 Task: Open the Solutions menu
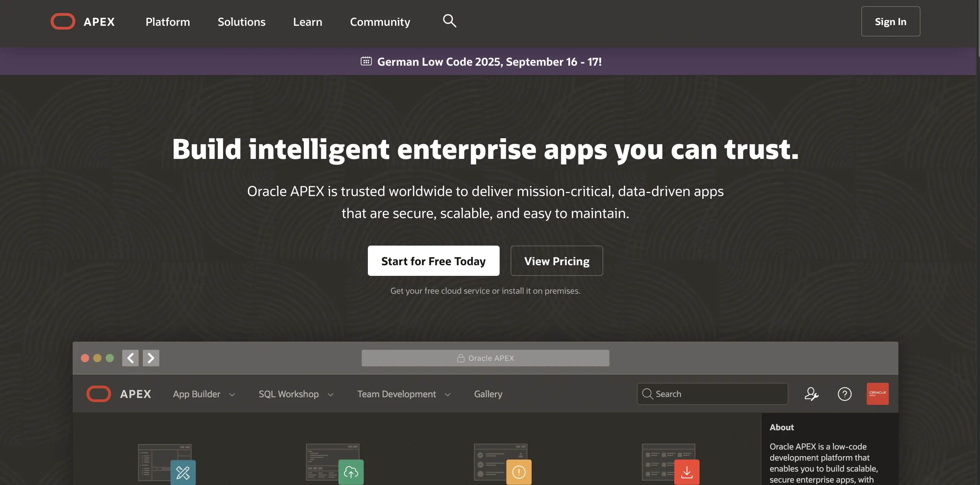[x=241, y=22]
